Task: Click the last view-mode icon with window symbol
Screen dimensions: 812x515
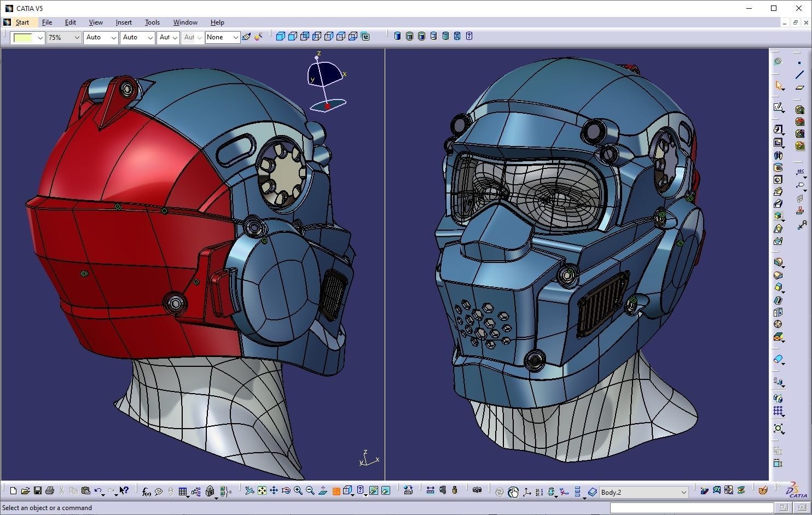Action: pyautogui.click(x=365, y=37)
